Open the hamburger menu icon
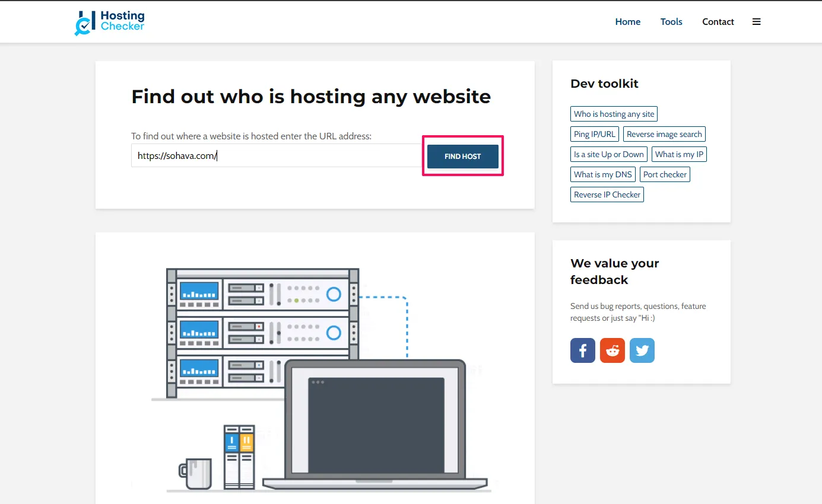The width and height of the screenshot is (822, 504). point(756,22)
